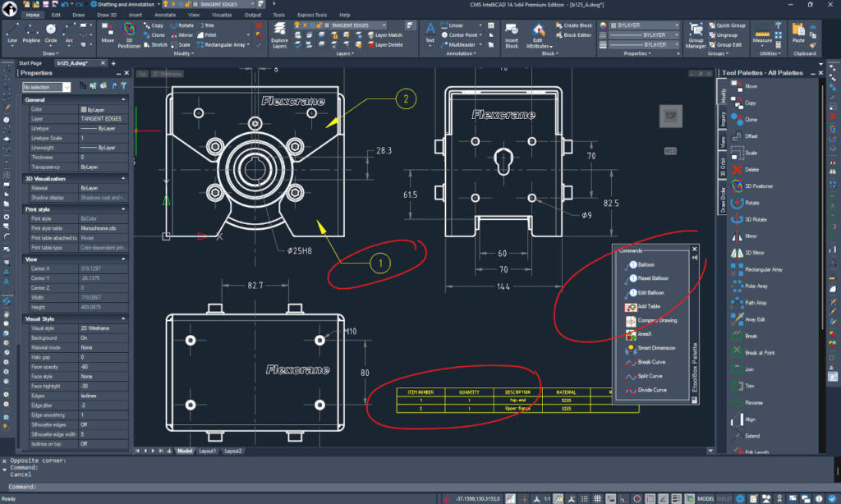Select Add Table in the EToolBox palette
Image resolution: width=841 pixels, height=504 pixels.
pyautogui.click(x=642, y=307)
